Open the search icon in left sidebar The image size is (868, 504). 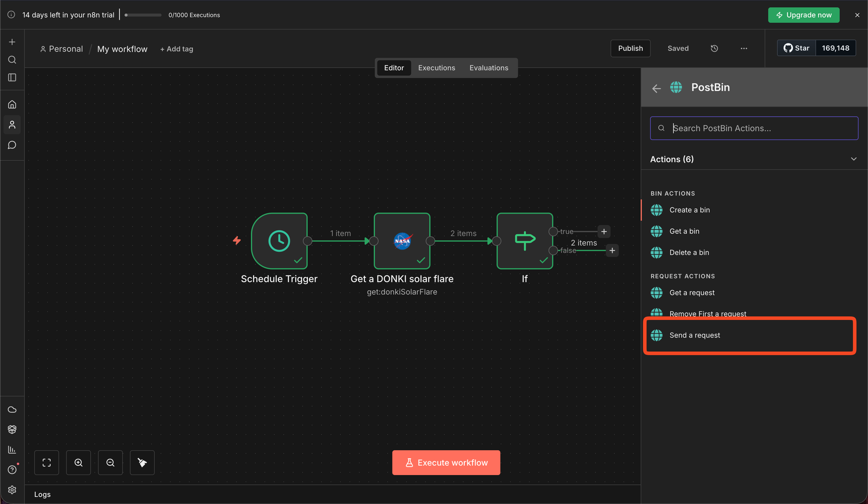(x=12, y=60)
